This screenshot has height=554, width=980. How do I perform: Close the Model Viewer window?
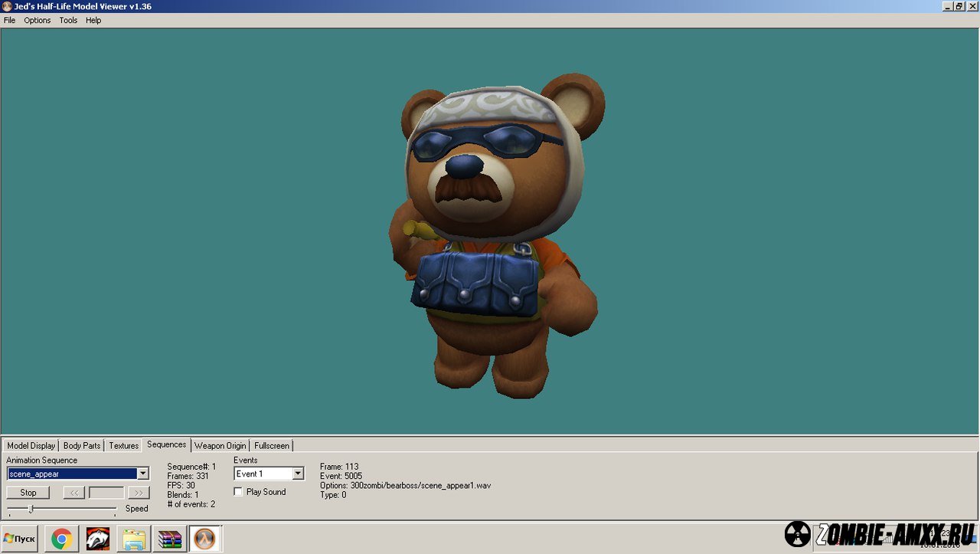click(972, 6)
